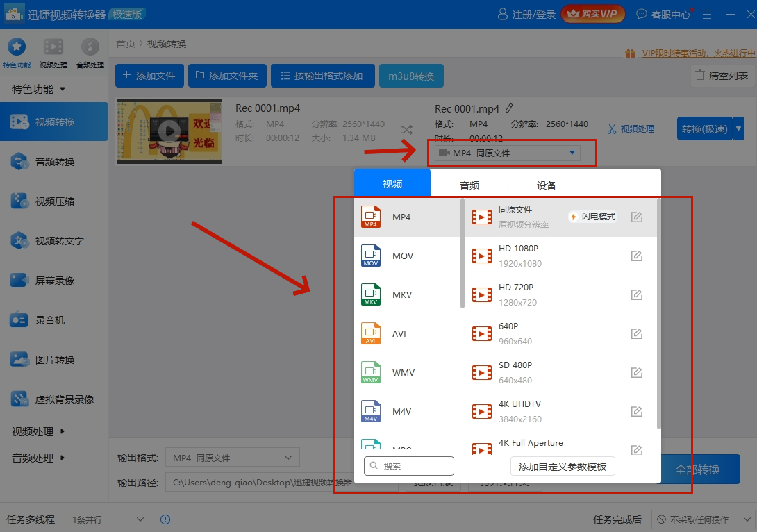This screenshot has width=757, height=532.
Task: Open the MP4 同原文件 format dropdown for the file
Action: coord(508,153)
